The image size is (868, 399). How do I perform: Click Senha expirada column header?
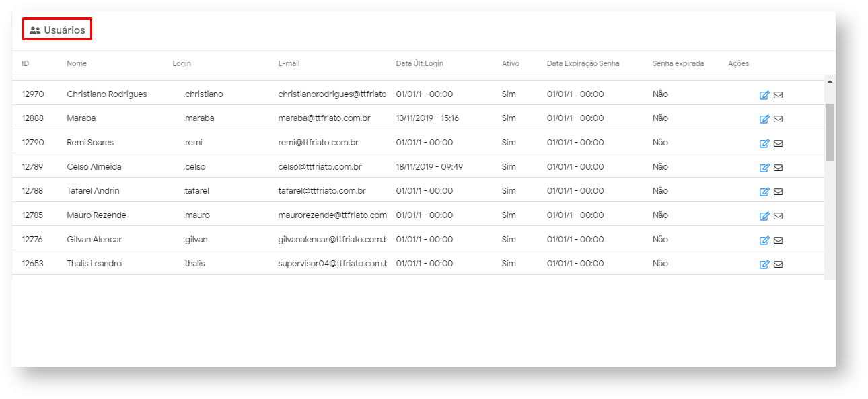pyautogui.click(x=678, y=63)
